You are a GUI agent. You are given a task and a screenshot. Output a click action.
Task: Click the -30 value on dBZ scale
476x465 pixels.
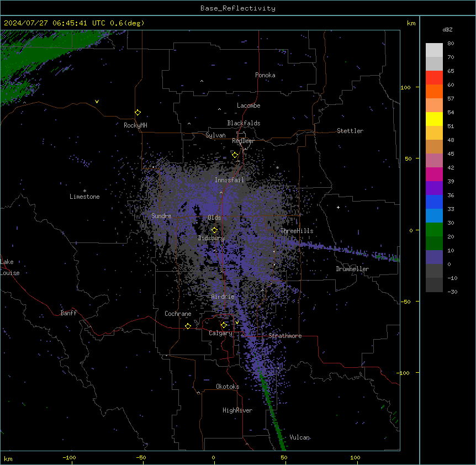coord(452,292)
